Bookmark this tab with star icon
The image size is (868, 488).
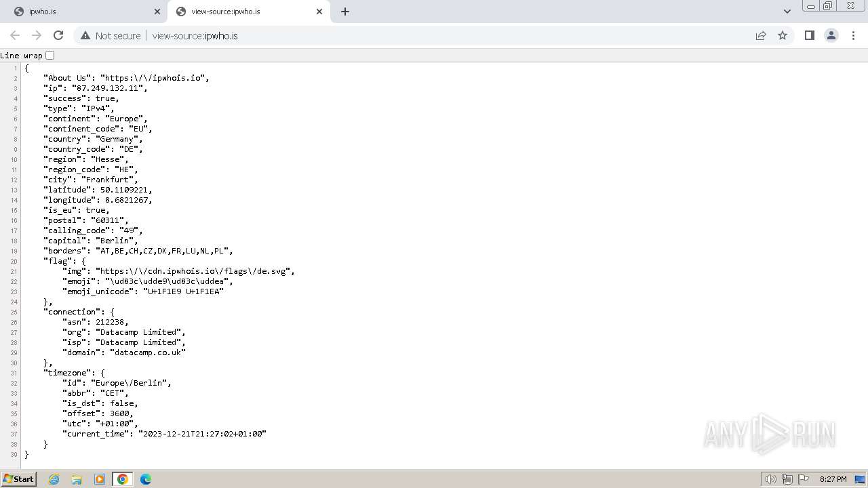click(x=783, y=35)
